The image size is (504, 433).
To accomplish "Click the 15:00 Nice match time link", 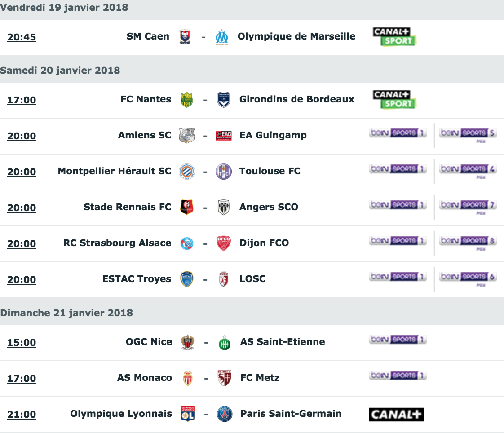I will tap(22, 343).
